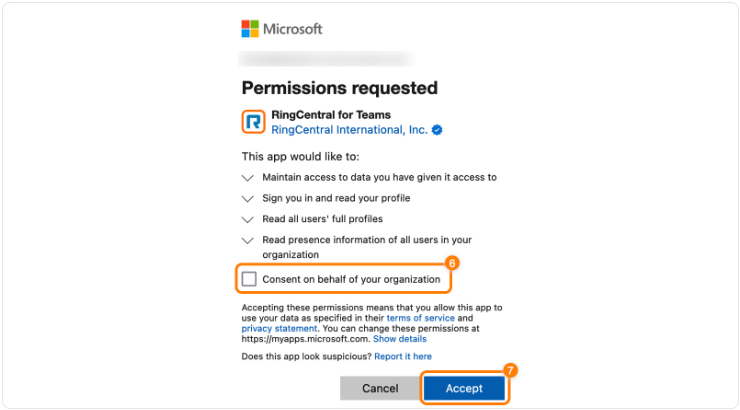Expand Read all users' full profiles
The width and height of the screenshot is (740, 410).
(x=248, y=219)
